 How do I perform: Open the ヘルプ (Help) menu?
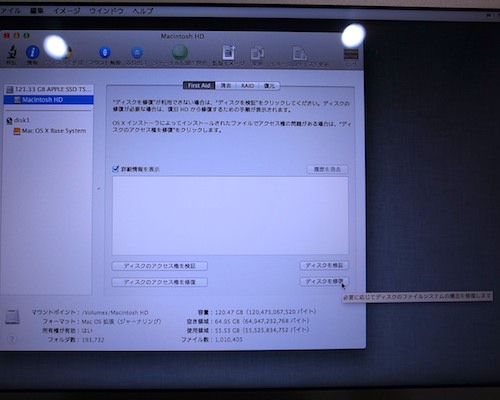click(143, 11)
